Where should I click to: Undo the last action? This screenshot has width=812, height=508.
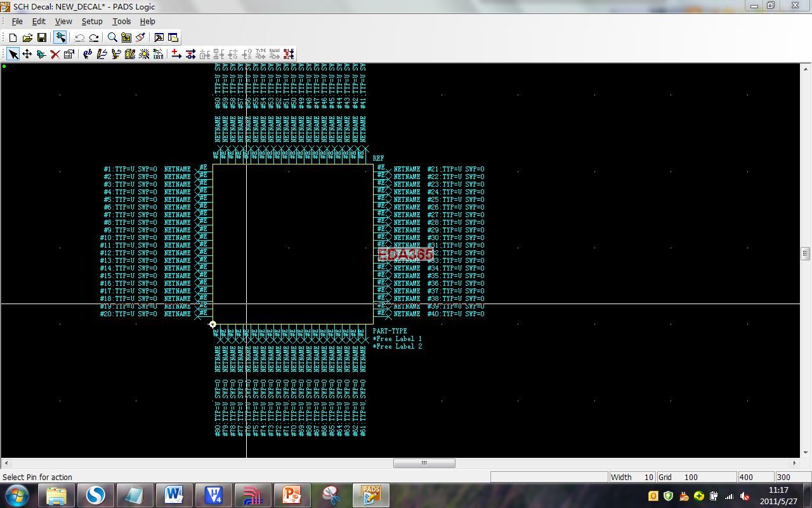tap(79, 37)
